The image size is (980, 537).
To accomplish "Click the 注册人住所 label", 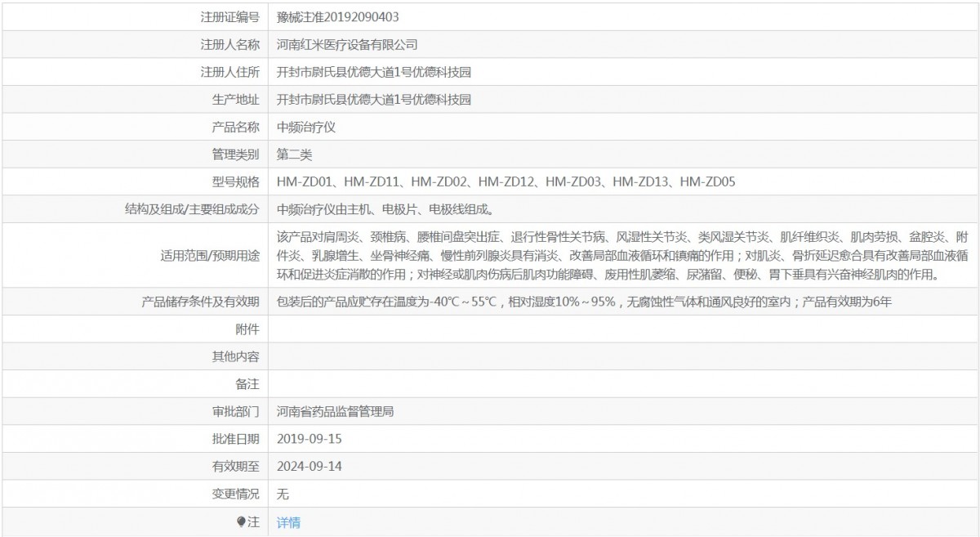I will [229, 72].
